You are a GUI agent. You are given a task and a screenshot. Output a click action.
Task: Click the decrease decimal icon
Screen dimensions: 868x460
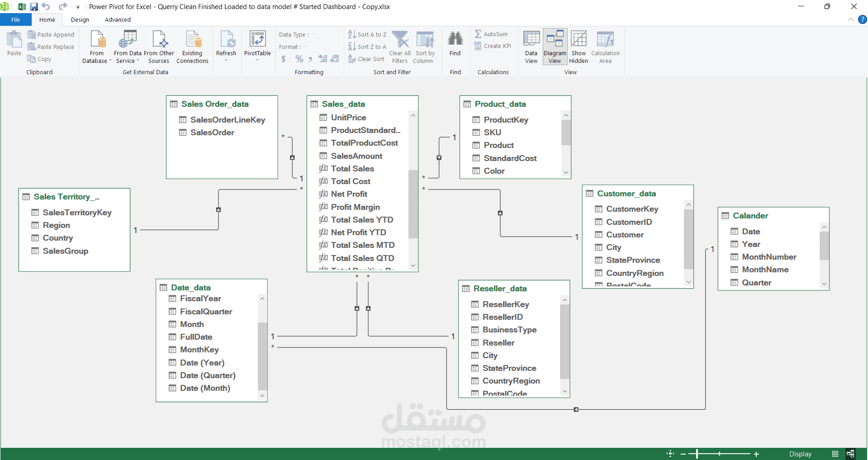point(335,59)
